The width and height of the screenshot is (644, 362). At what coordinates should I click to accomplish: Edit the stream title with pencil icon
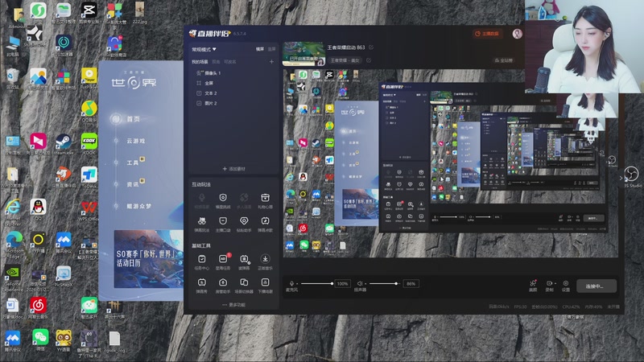371,47
